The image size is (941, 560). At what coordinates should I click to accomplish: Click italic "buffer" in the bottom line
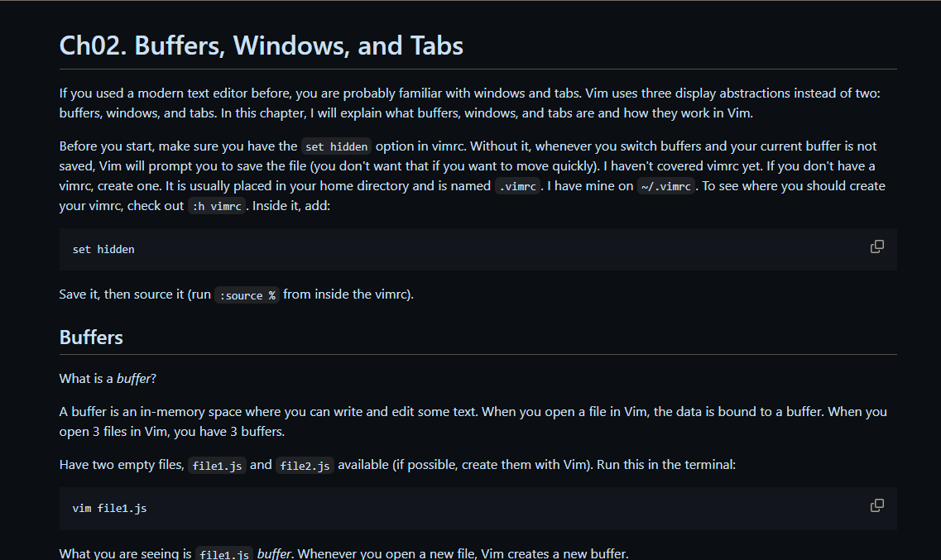click(274, 554)
